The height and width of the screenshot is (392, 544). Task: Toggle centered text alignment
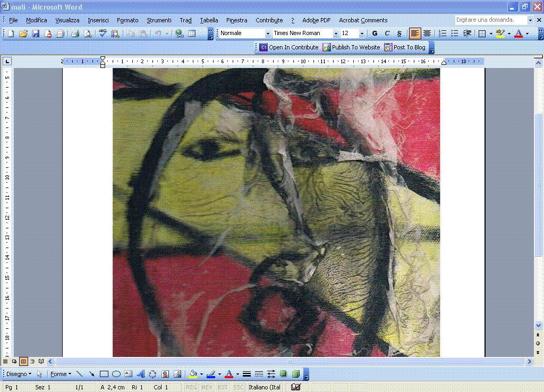pos(427,33)
